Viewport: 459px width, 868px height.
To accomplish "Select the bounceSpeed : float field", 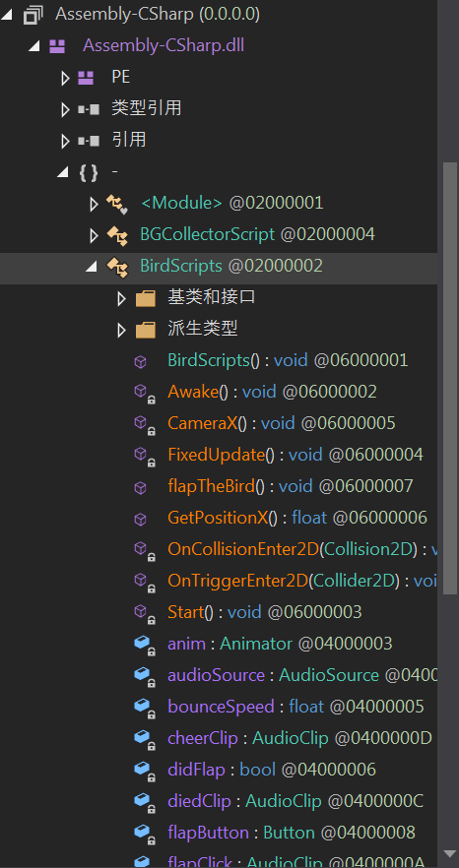I will (295, 708).
